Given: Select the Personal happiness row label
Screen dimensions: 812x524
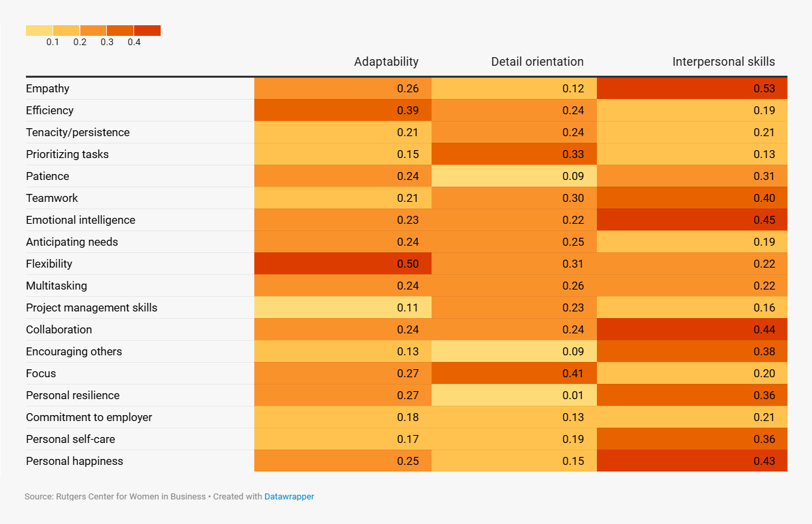Looking at the screenshot, I should coord(74,461).
